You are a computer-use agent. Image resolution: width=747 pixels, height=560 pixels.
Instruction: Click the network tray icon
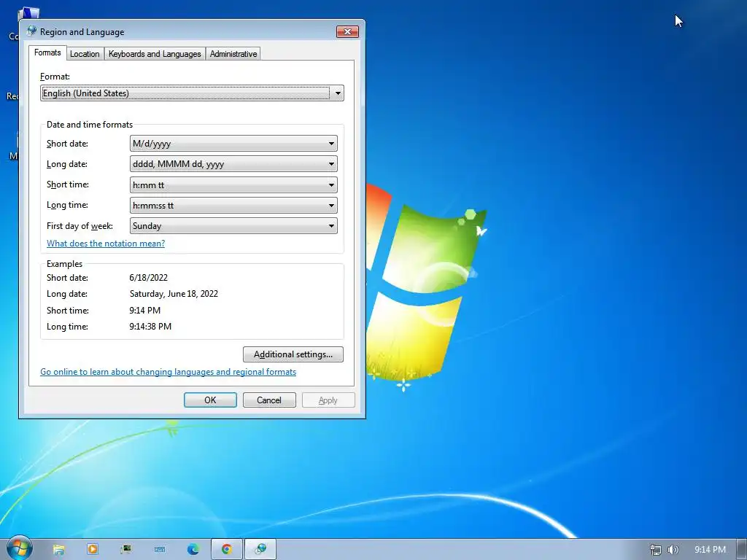tap(656, 550)
